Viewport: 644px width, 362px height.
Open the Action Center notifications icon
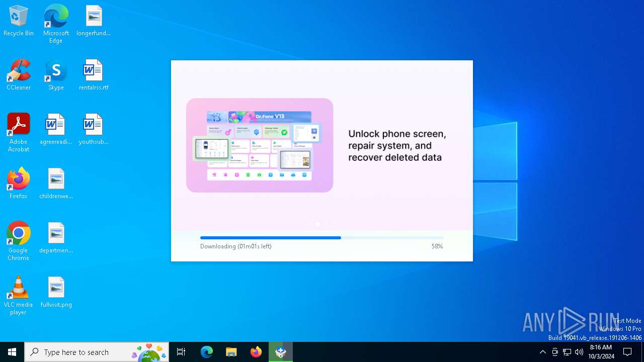pos(627,352)
